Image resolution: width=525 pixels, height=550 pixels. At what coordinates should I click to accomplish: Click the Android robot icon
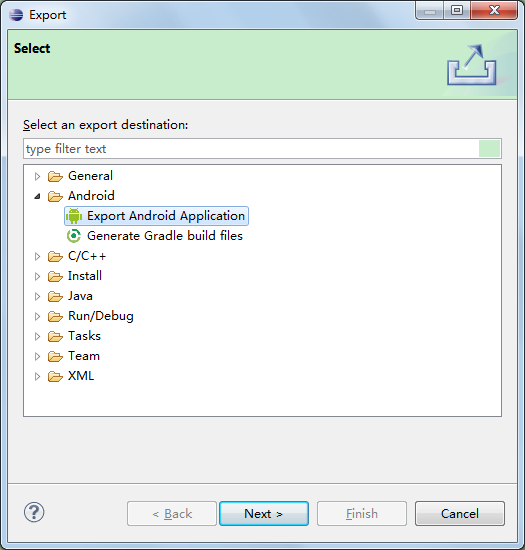coord(74,216)
